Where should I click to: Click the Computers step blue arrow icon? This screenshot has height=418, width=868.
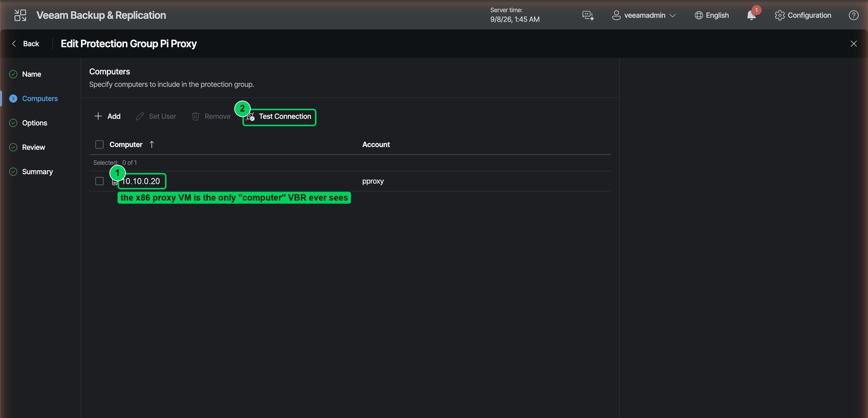pos(14,98)
